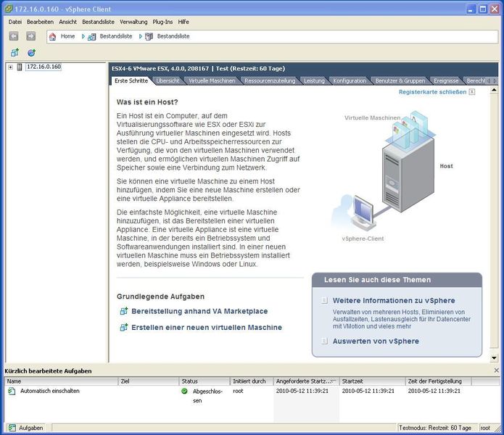504x435 pixels.
Task: Sort tasks by Name column header
Action: pyautogui.click(x=62, y=381)
